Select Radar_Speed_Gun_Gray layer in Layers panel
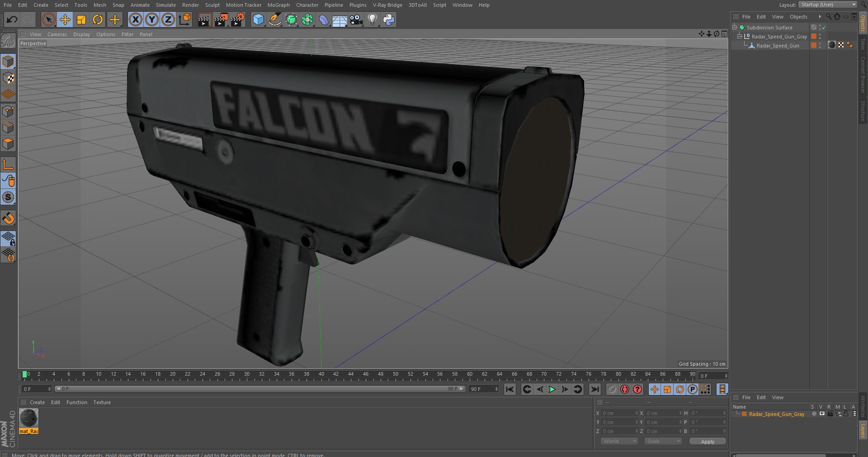 click(x=777, y=414)
